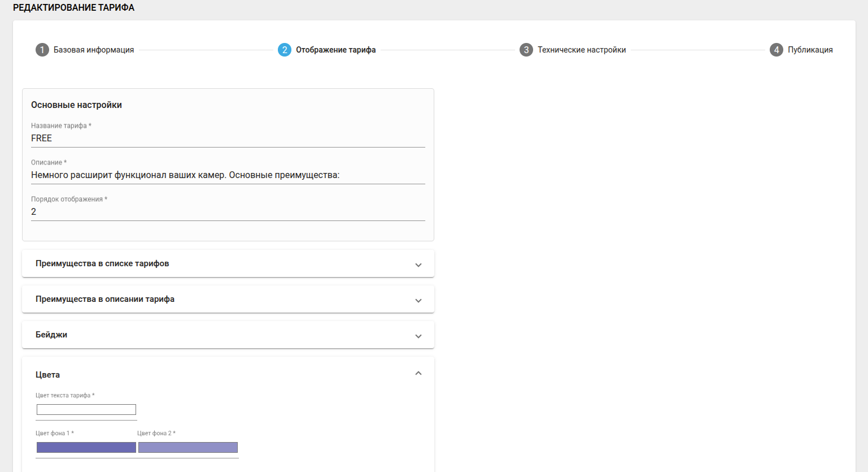The width and height of the screenshot is (868, 472).
Task: Click the Название тарифа field
Action: [x=228, y=138]
